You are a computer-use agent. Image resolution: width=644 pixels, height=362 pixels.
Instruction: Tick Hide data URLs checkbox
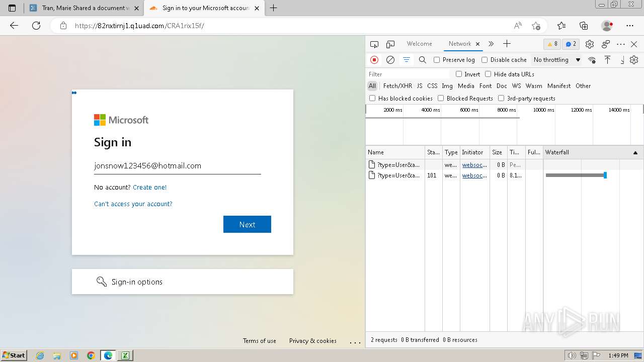[488, 74]
